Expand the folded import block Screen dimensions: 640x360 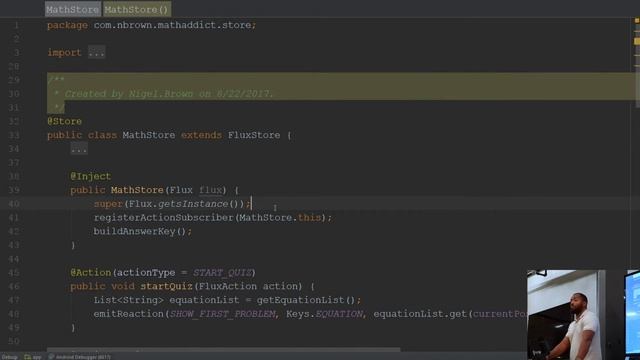point(96,53)
